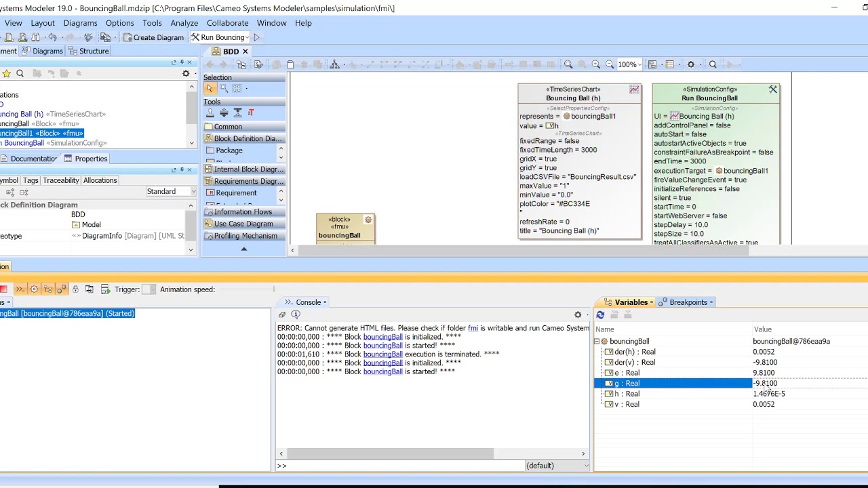Open the Tags properties tab
Screen dimensions: 868x488
31,180
